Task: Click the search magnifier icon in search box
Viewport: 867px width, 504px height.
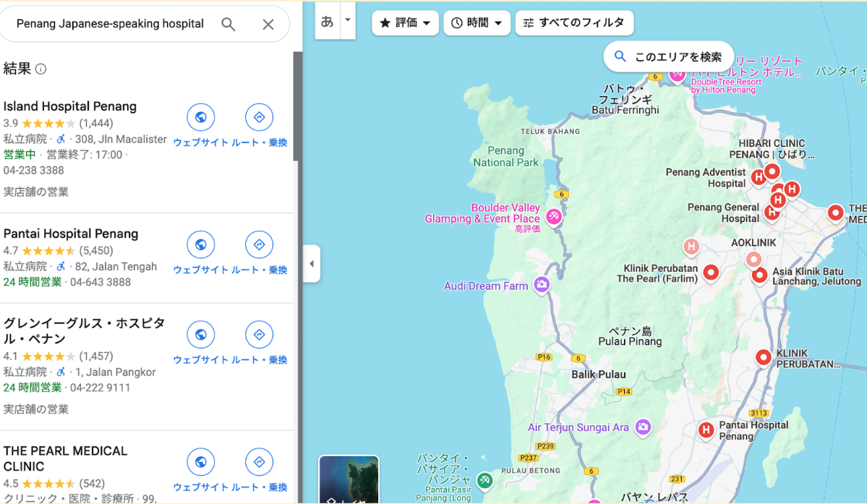Action: [229, 25]
